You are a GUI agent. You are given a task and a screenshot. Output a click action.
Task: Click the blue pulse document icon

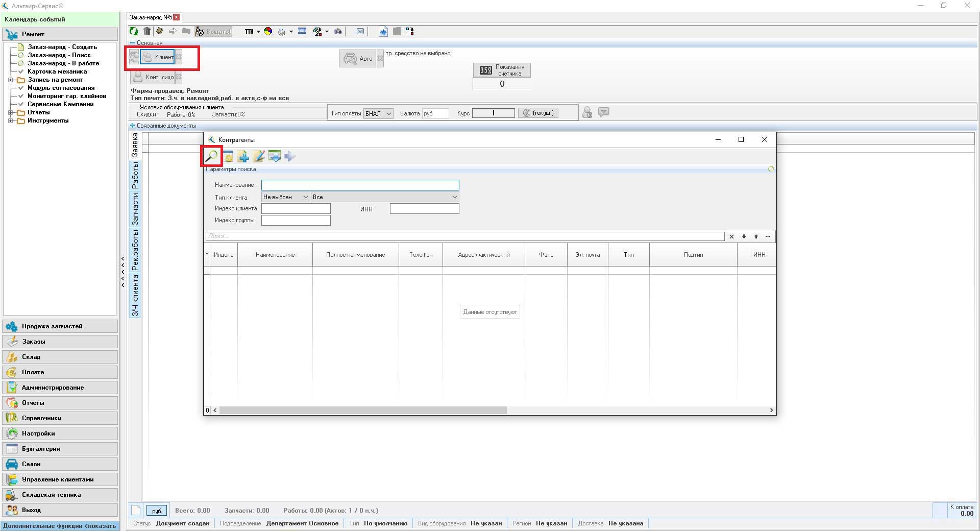[x=383, y=32]
